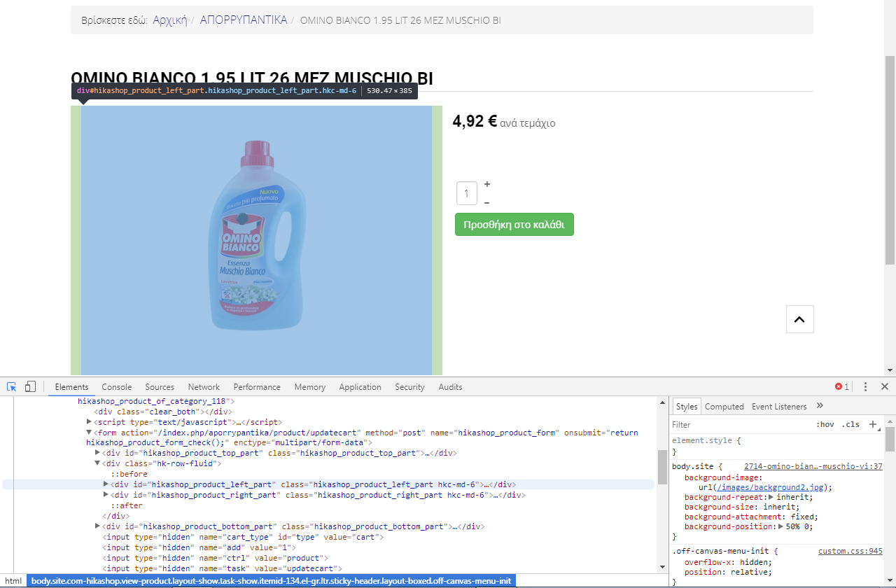
Task: Open DevTools three-dot customize menu
Action: [865, 387]
